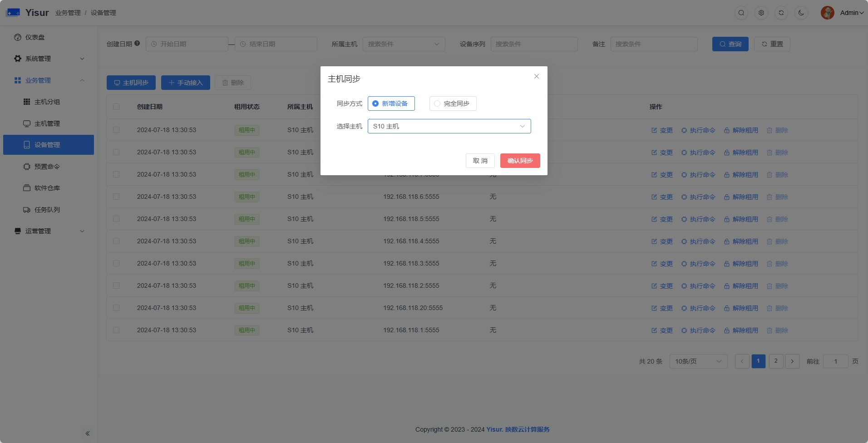Go to 任务队列 in the sidebar
This screenshot has height=443, width=868.
coord(47,210)
